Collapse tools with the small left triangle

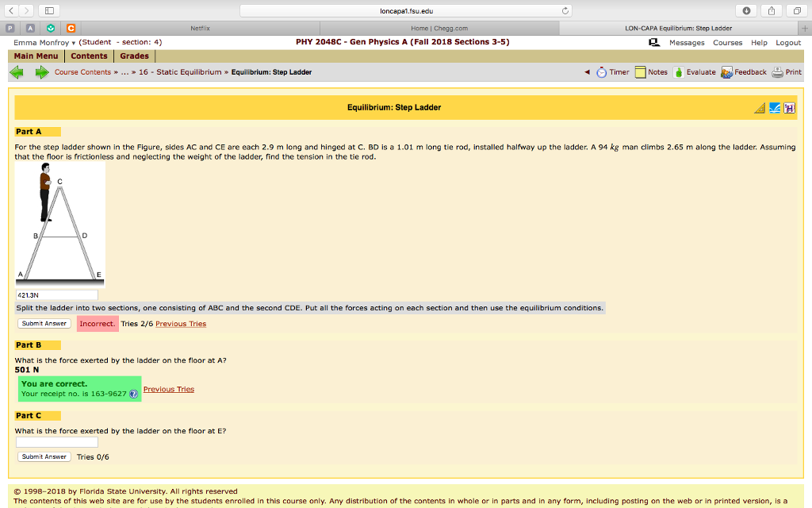[588, 72]
